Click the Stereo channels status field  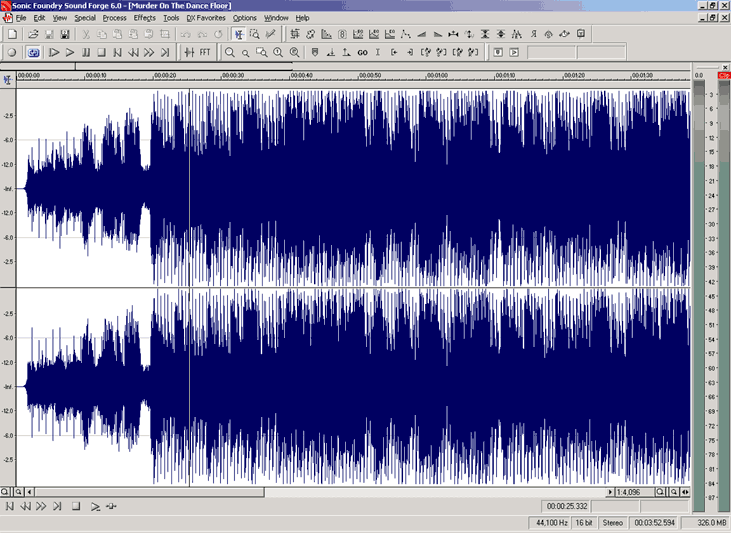(612, 523)
